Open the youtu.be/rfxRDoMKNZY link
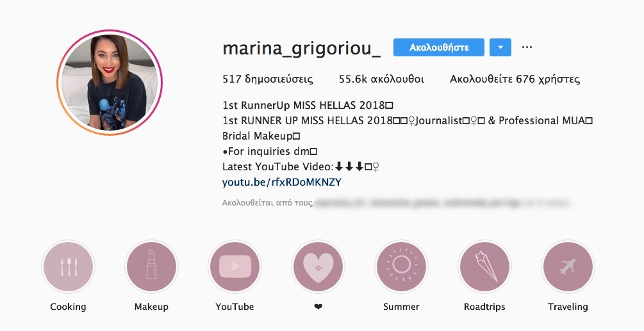This screenshot has height=331, width=644. 282,182
